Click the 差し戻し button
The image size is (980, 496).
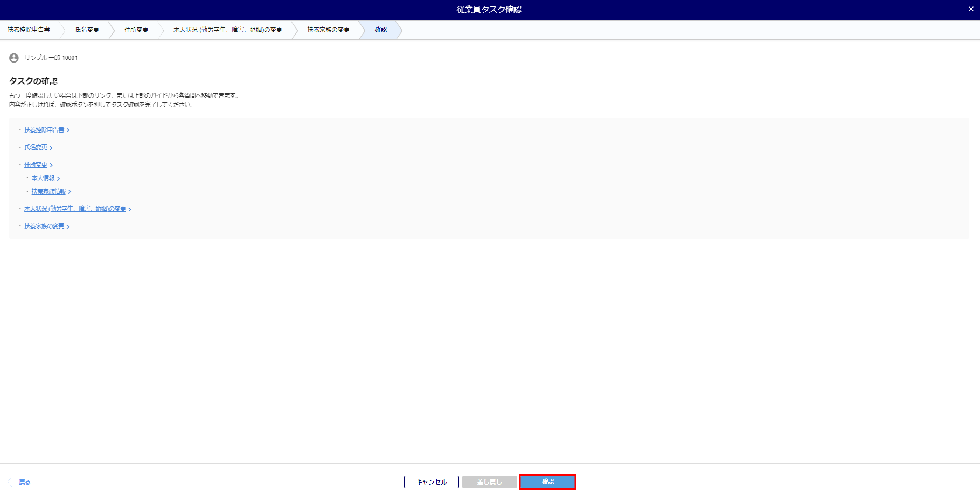coord(489,482)
